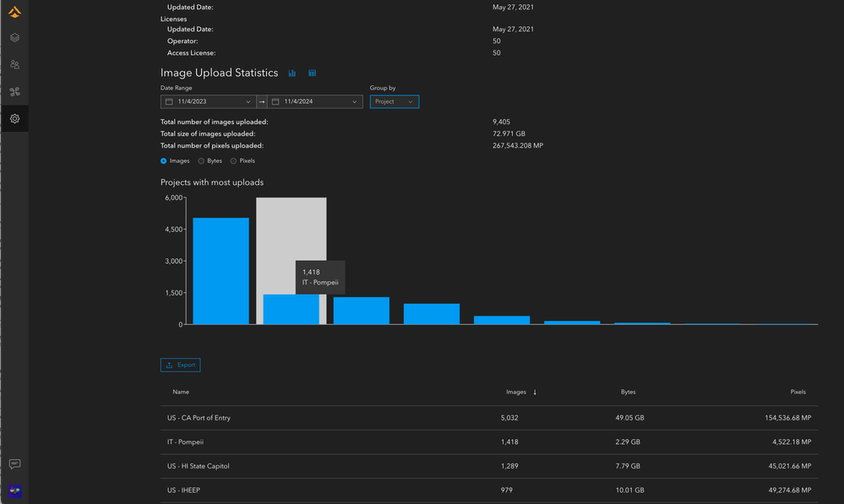Viewport: 844px width, 504px height.
Task: Switch to the app logo at the sidebar top
Action: pos(14,13)
